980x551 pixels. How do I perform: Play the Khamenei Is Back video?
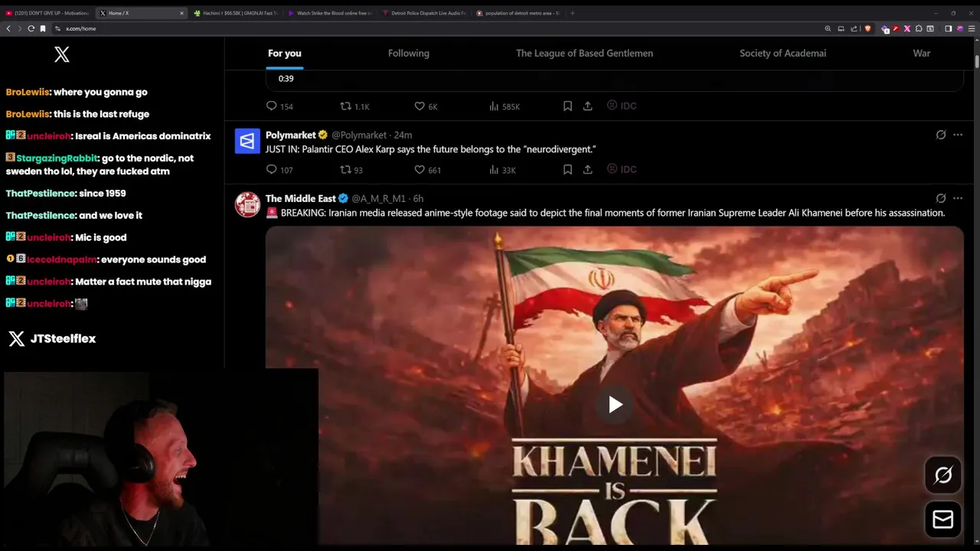tap(615, 404)
